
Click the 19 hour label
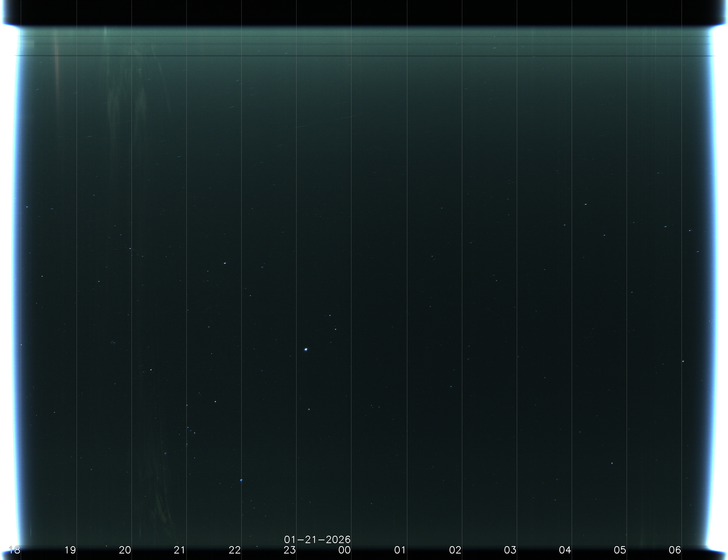coord(70,550)
